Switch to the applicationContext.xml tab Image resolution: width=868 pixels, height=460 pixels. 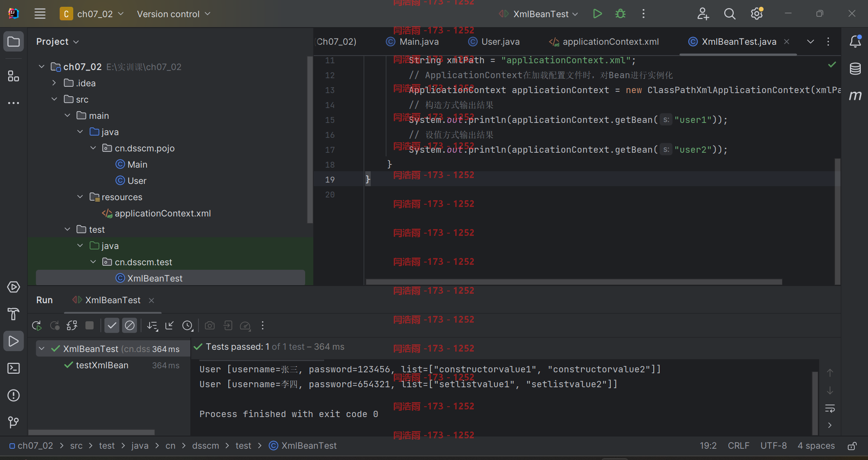604,42
